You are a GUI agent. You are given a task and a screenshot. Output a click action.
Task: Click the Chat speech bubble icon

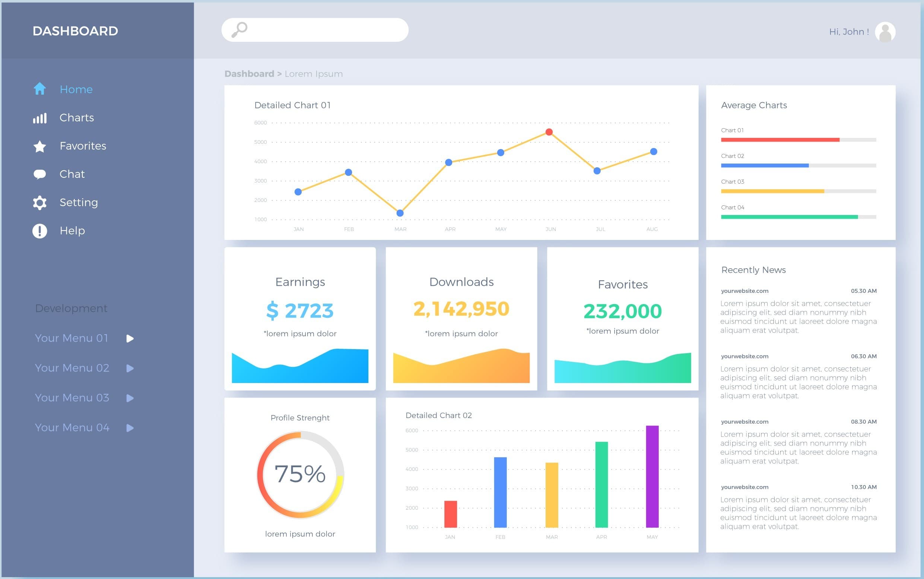point(39,174)
